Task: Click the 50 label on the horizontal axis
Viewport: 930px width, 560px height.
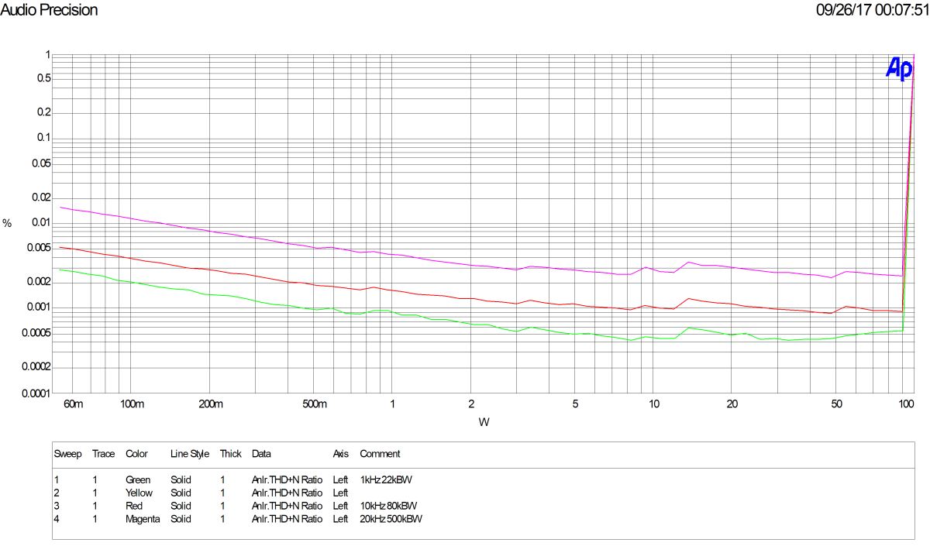Action: (x=836, y=404)
